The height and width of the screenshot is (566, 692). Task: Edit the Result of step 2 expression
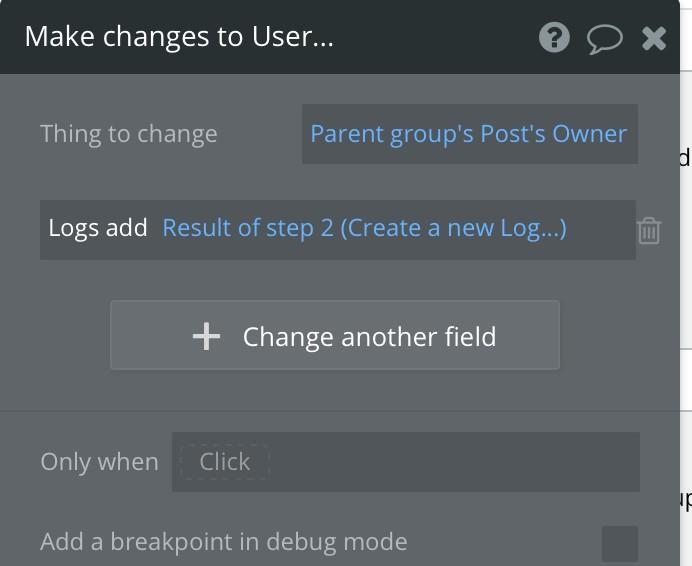tap(365, 228)
